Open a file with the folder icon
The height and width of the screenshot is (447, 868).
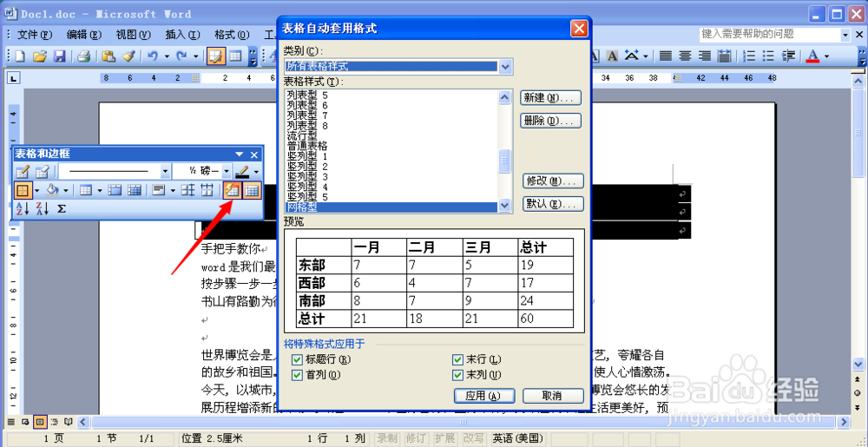pyautogui.click(x=39, y=56)
